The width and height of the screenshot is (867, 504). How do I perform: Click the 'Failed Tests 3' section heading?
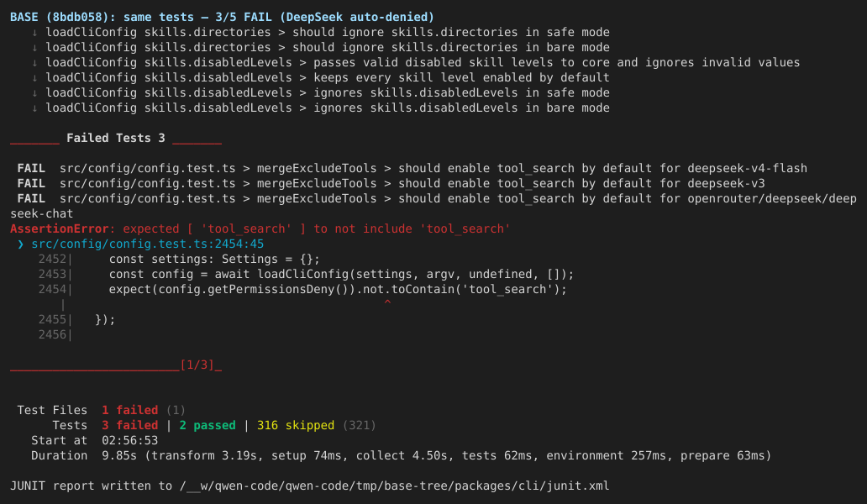click(x=116, y=138)
